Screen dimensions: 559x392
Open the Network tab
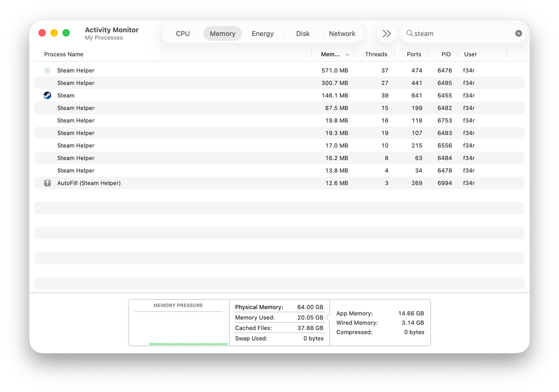342,33
